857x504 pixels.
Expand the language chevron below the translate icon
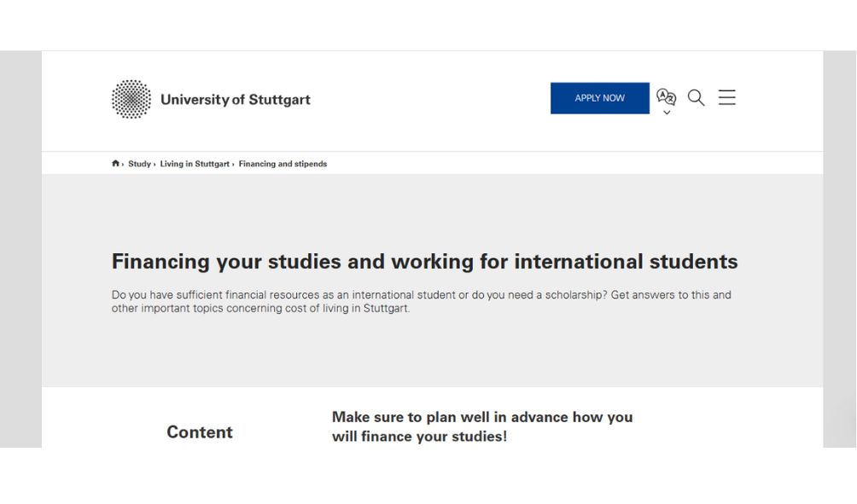click(667, 113)
